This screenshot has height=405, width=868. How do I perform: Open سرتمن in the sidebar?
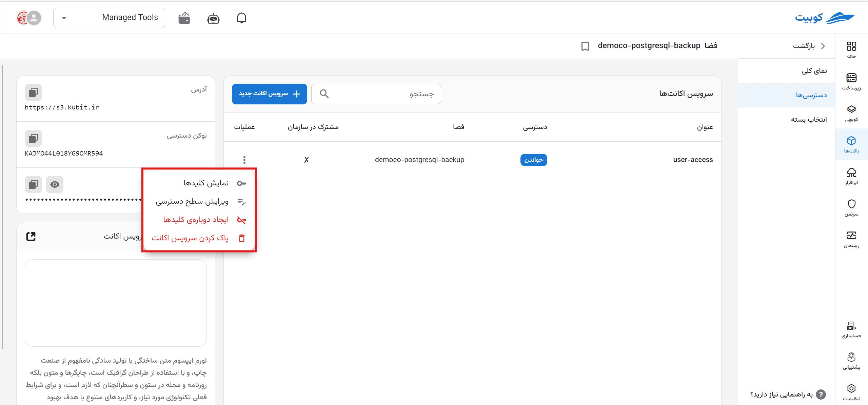pos(851,207)
